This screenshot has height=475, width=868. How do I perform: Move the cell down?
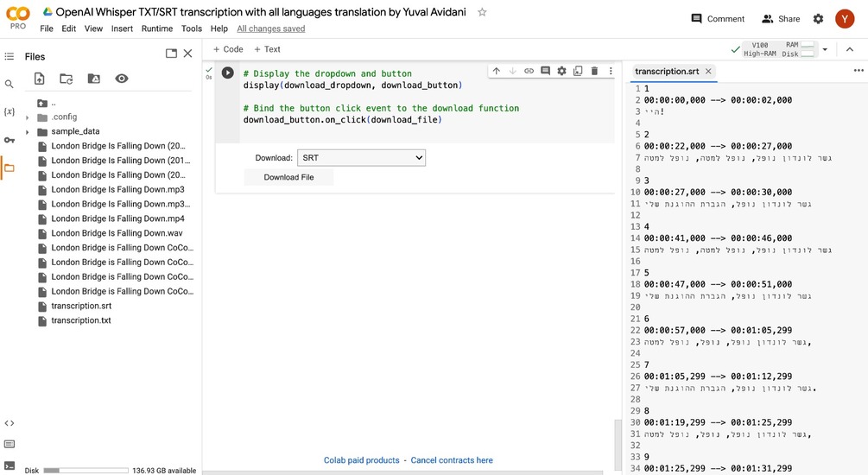(x=513, y=71)
